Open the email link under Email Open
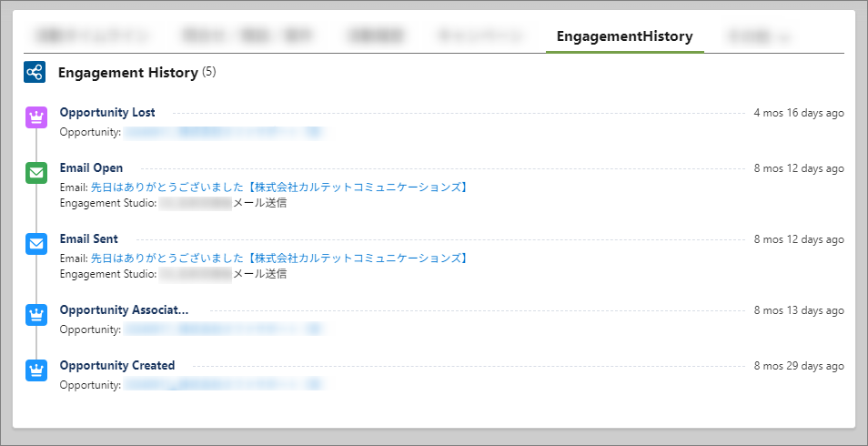868x446 pixels. 279,188
